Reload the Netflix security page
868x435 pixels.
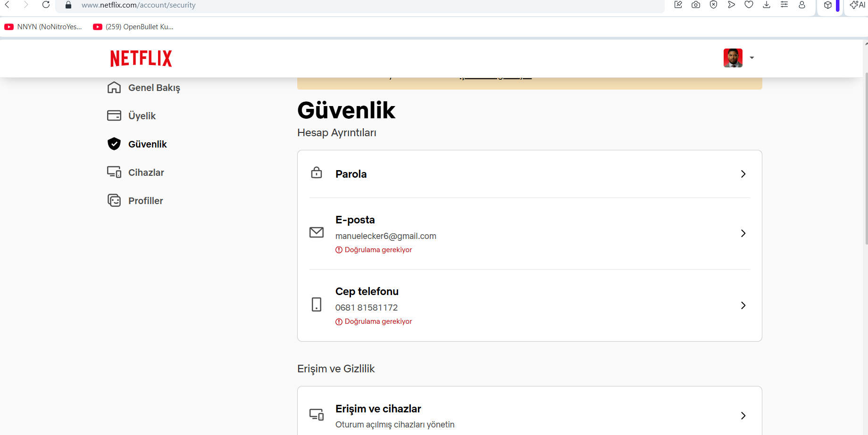[46, 5]
